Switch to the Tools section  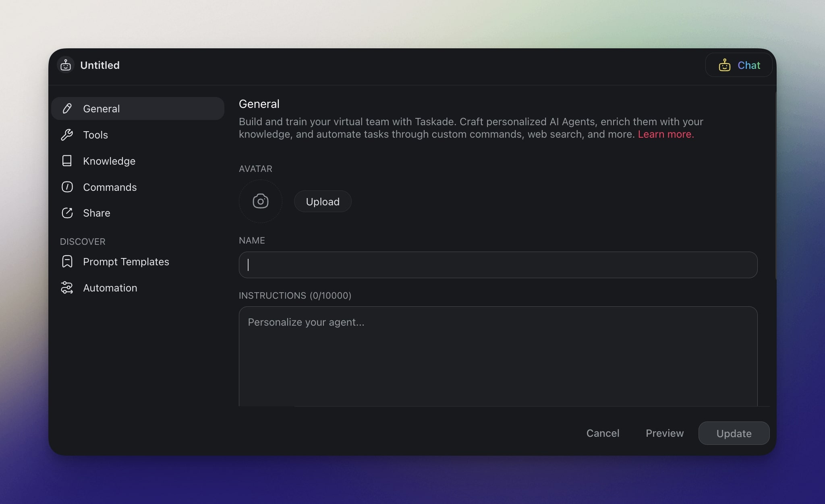pyautogui.click(x=95, y=135)
